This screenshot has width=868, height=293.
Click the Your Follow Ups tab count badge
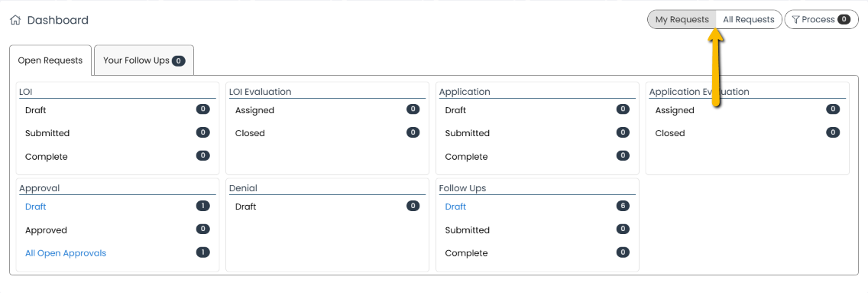click(x=178, y=61)
